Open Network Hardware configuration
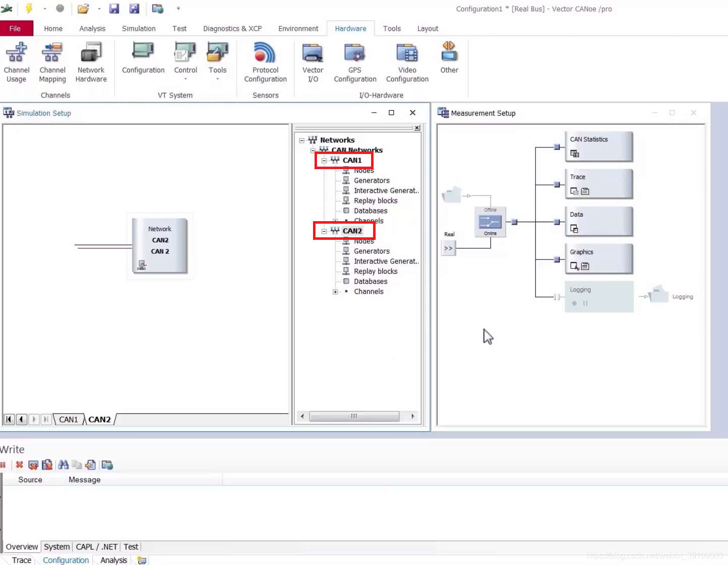728x565 pixels. tap(91, 63)
